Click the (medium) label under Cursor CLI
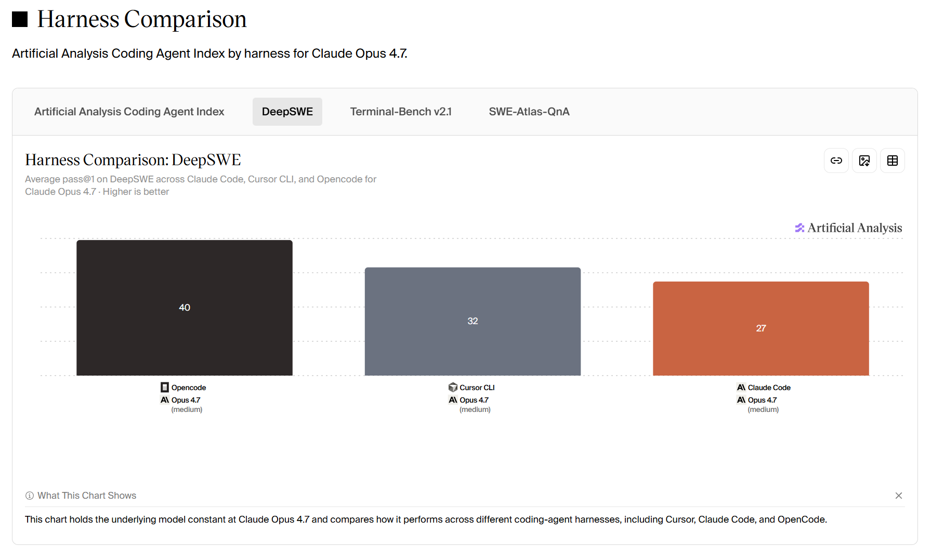The image size is (931, 560). coord(475,409)
